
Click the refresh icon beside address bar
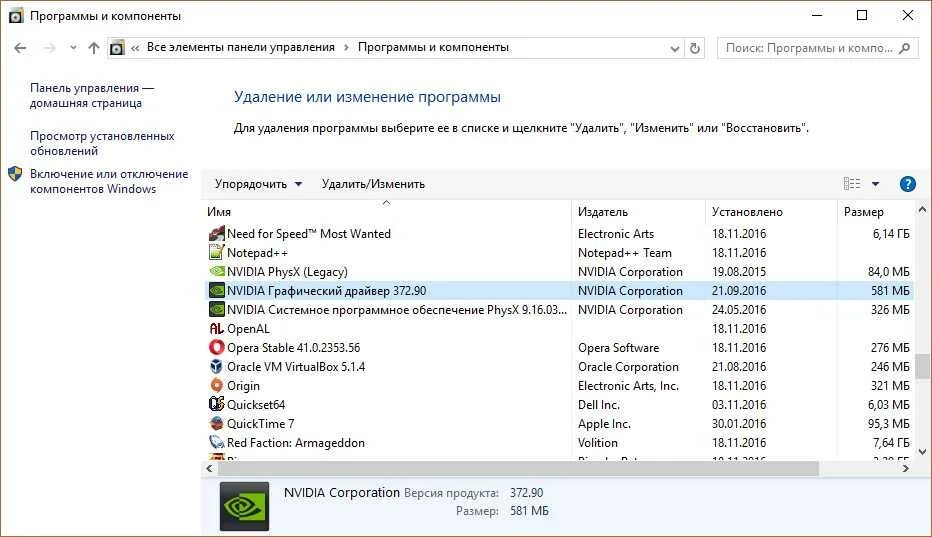coord(694,48)
